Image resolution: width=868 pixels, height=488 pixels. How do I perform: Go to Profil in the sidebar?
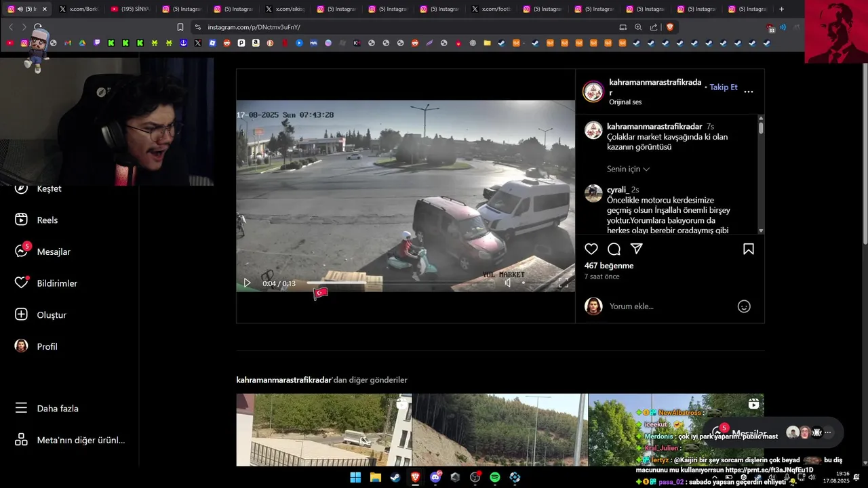point(36,346)
